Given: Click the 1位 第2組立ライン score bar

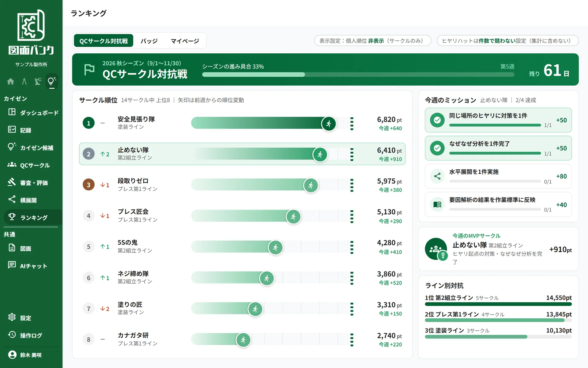Looking at the screenshot, I should tap(498, 304).
